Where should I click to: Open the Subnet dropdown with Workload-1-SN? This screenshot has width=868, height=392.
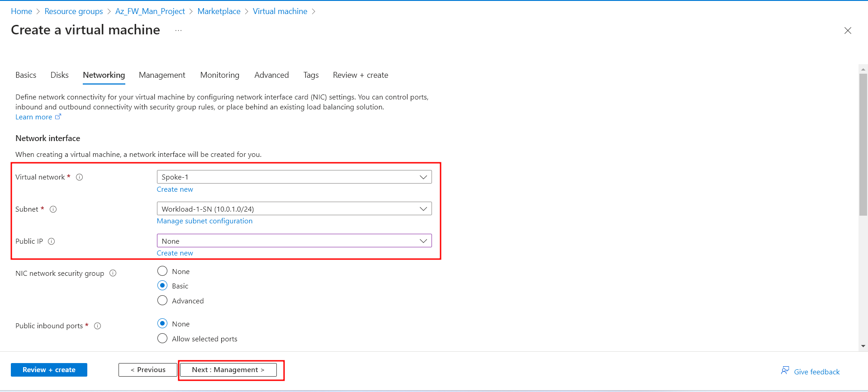[294, 209]
